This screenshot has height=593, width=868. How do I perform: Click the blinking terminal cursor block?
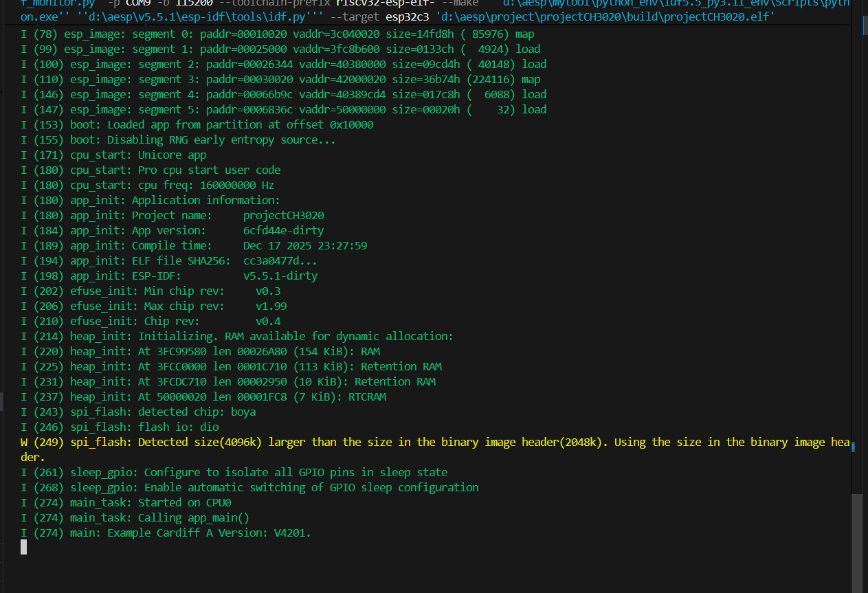(24, 547)
